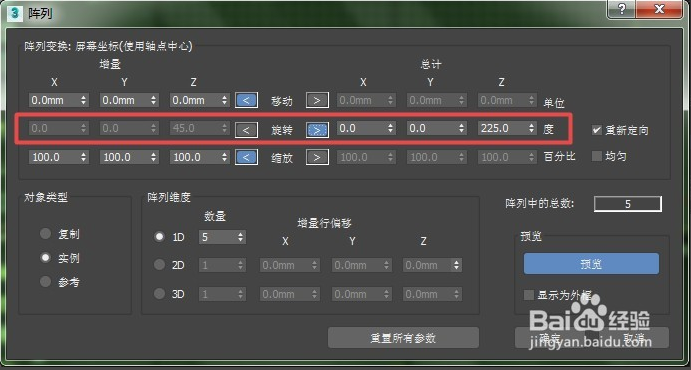Click the 1D count field showing 5

pos(223,237)
